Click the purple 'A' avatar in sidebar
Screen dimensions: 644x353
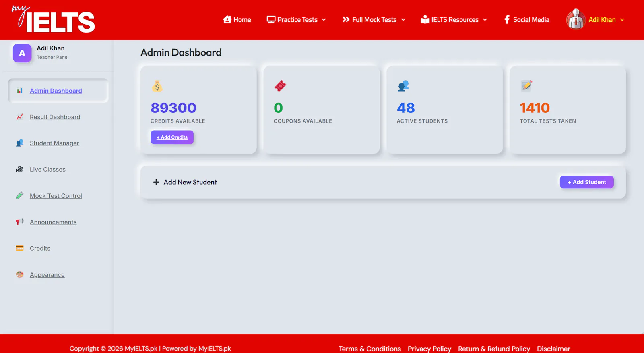(22, 53)
